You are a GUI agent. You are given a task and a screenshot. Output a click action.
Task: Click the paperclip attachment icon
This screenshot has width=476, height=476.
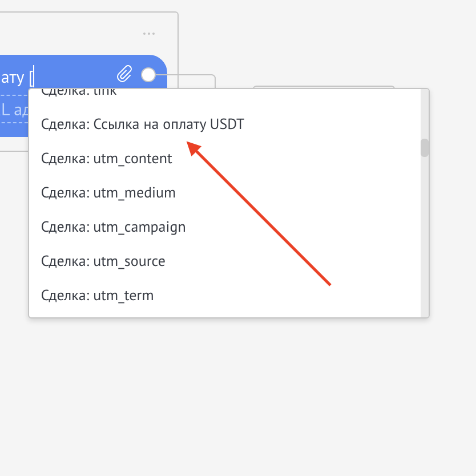click(x=124, y=74)
